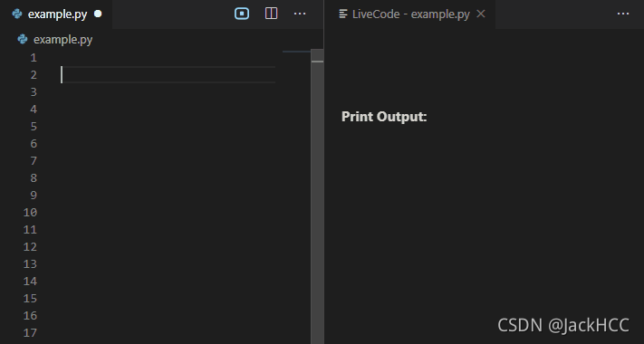Image resolution: width=644 pixels, height=344 pixels.
Task: Click the unsaved-changes dot on example.py tab
Action: point(98,14)
